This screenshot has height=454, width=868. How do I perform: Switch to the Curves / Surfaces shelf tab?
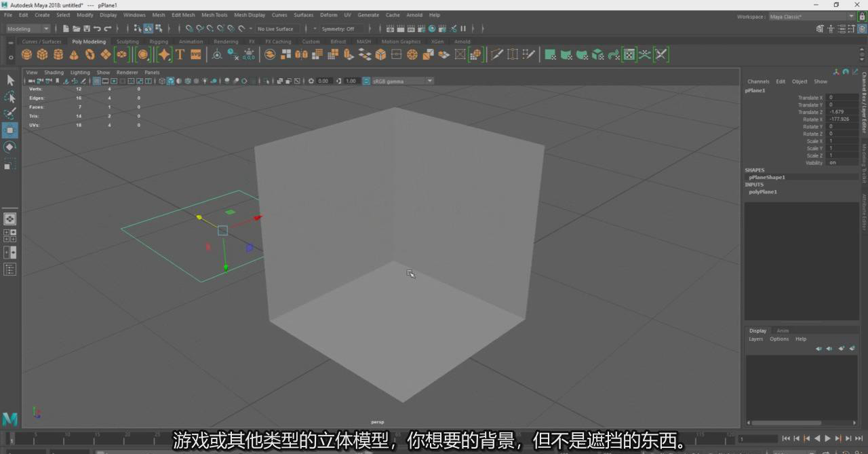(41, 41)
